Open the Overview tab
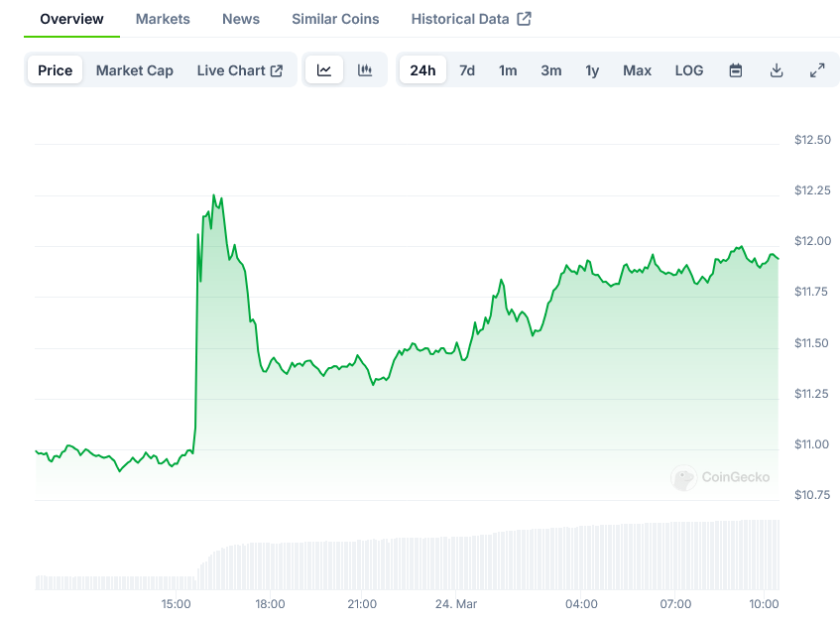The image size is (840, 624). (x=71, y=19)
